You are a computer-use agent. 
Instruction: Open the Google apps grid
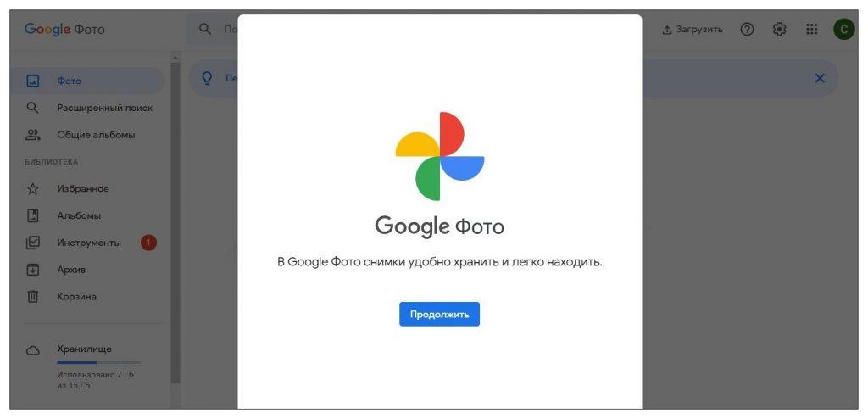click(811, 30)
